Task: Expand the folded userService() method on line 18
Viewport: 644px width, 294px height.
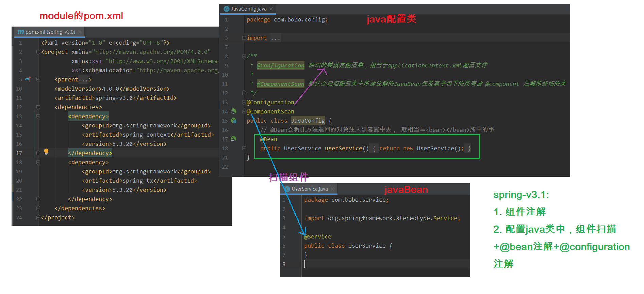Action: [244, 148]
